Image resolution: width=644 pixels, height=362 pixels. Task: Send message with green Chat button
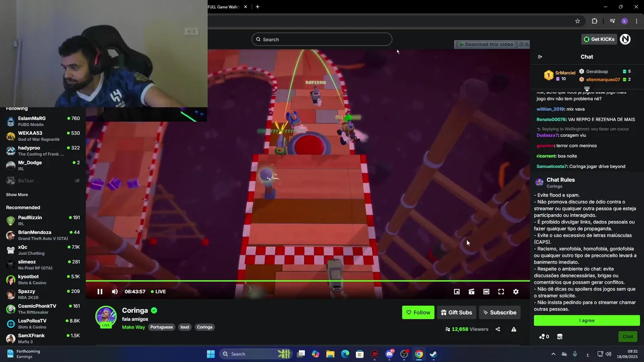pyautogui.click(x=628, y=336)
